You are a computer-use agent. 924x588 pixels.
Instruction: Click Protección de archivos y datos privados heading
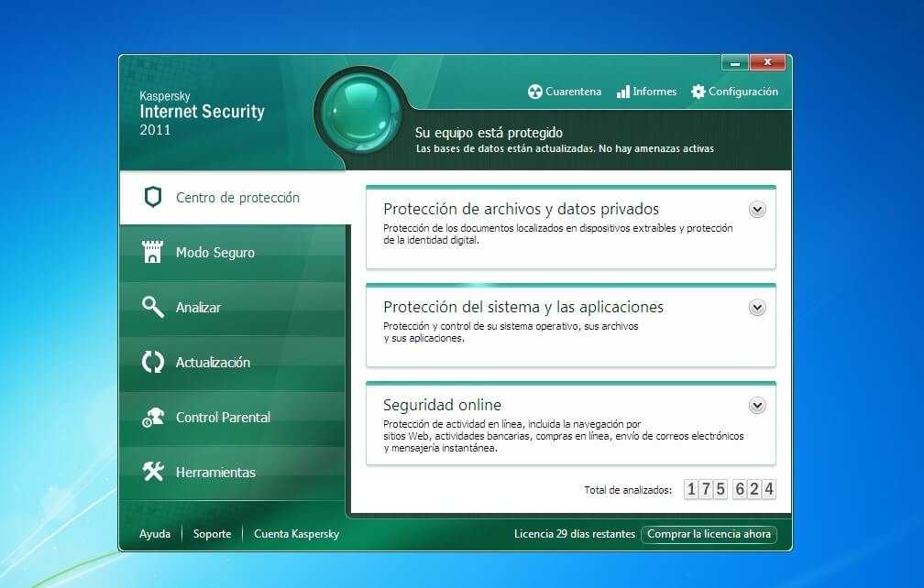(x=521, y=209)
